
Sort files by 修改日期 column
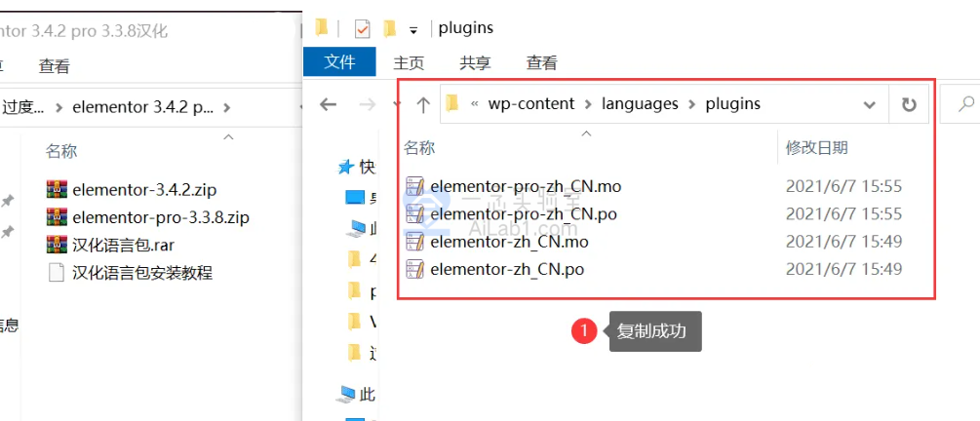[817, 148]
